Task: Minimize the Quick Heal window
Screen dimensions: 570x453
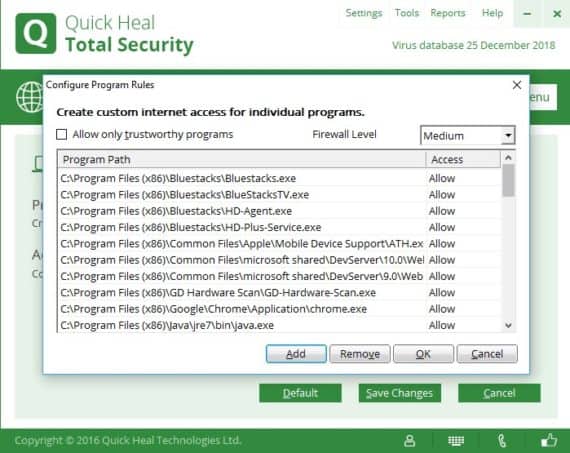Action: (527, 14)
